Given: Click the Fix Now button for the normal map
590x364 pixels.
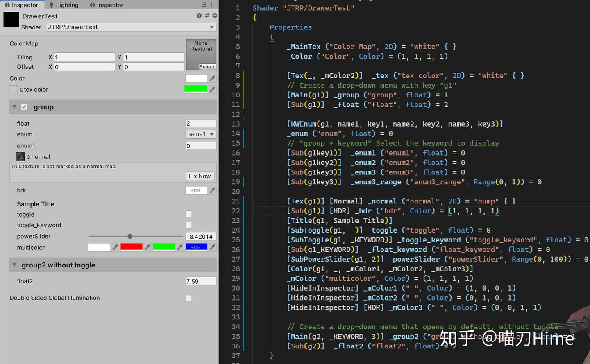Looking at the screenshot, I should click(200, 176).
